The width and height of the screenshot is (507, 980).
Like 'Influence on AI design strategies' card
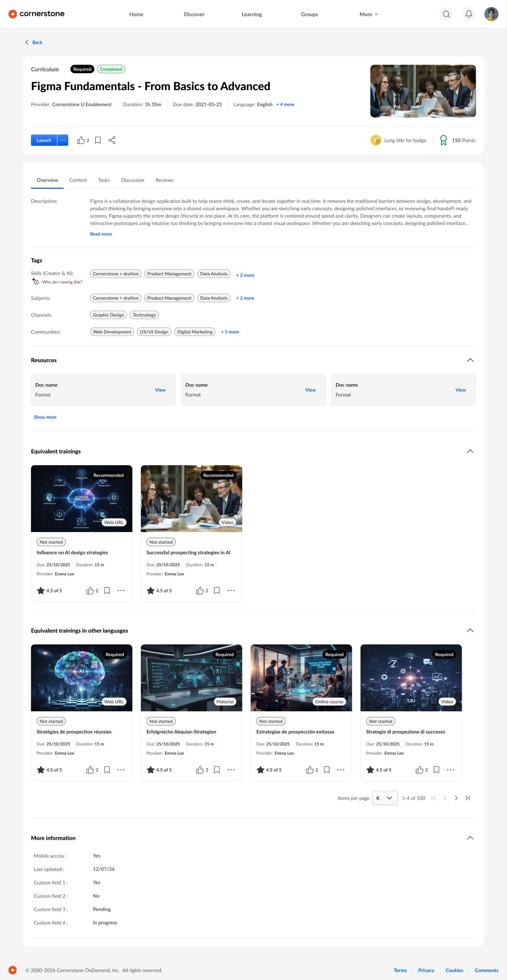(90, 590)
